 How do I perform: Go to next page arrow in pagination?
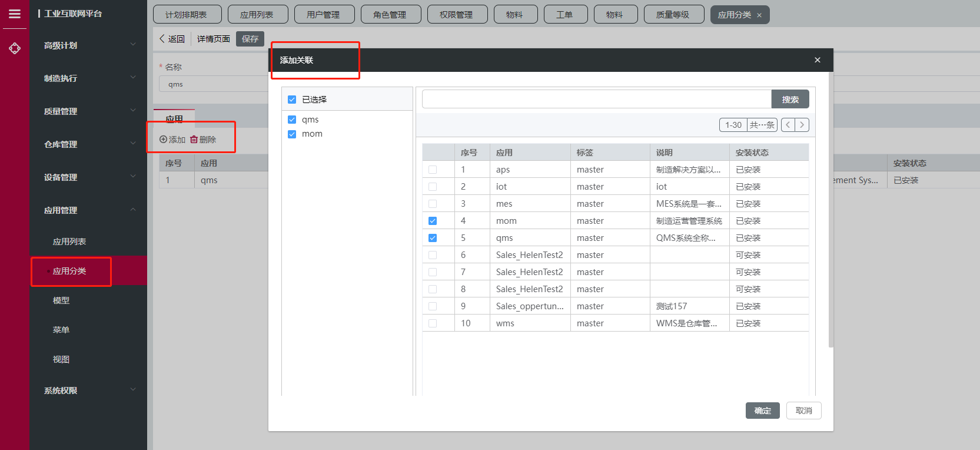[802, 125]
